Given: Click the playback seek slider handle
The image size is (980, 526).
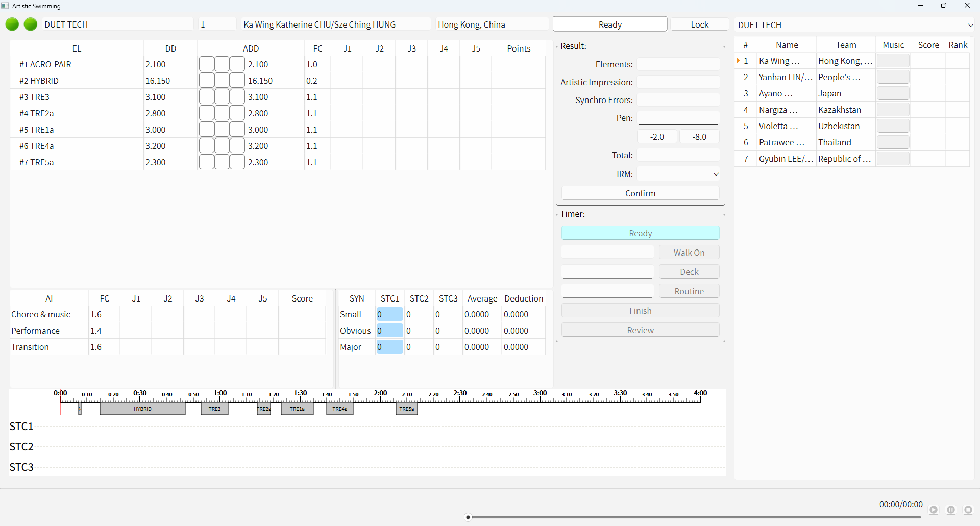Looking at the screenshot, I should pyautogui.click(x=468, y=517).
